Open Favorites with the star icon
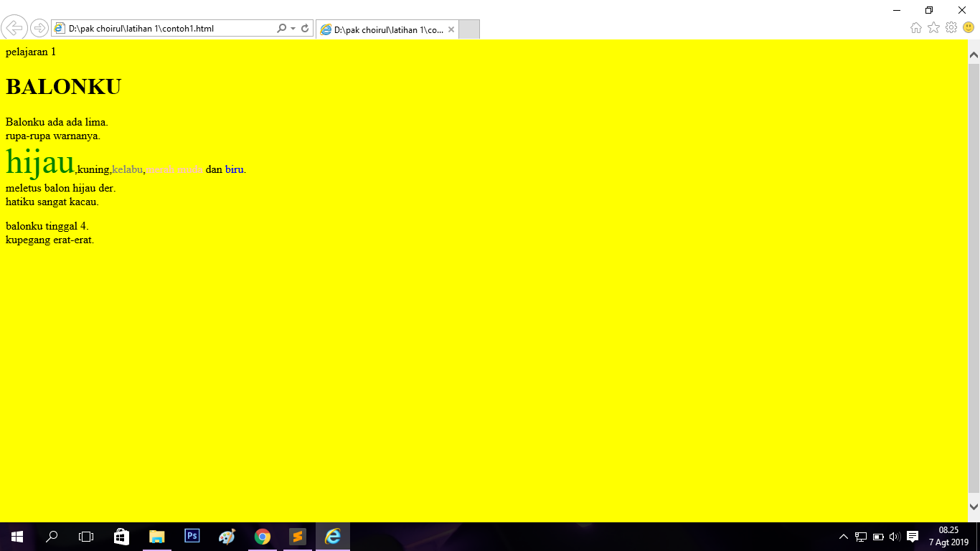Screen dimensions: 980x551 (x=933, y=28)
